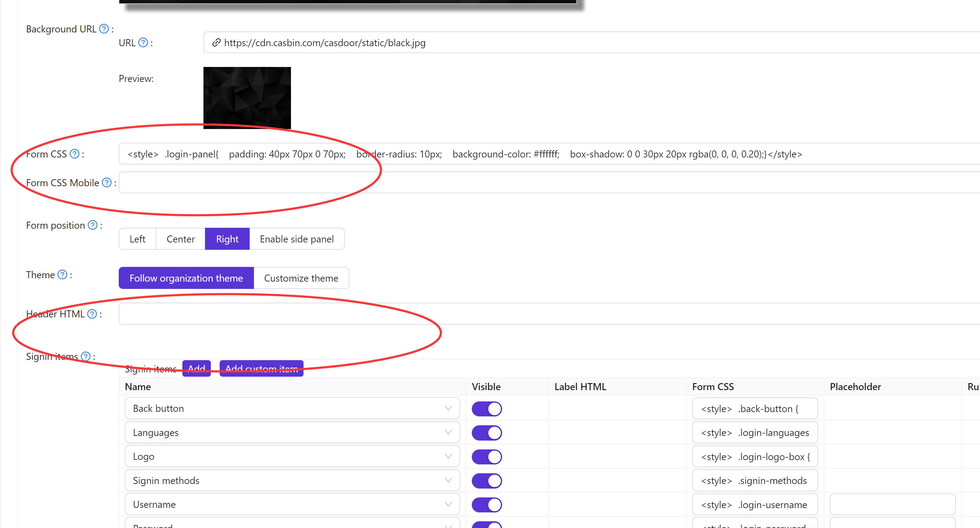This screenshot has width=980, height=528.
Task: Open the Languages name dropdown
Action: (292, 433)
